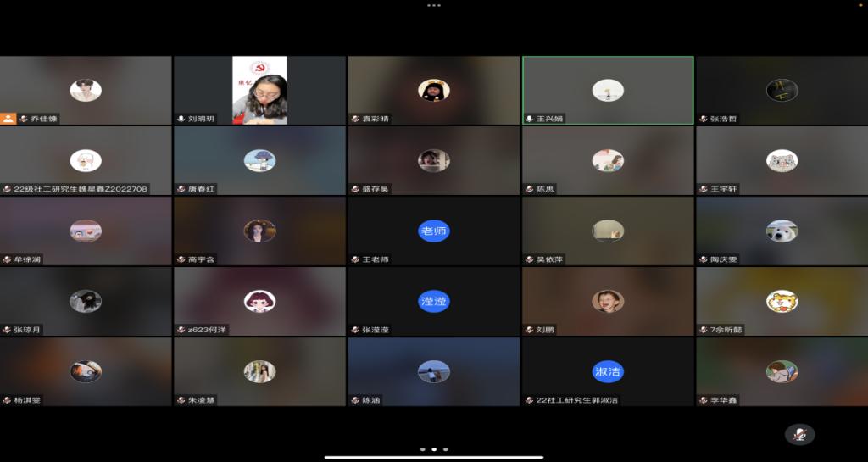Select 刘明玥's live video feed
868x462 pixels.
[259, 90]
